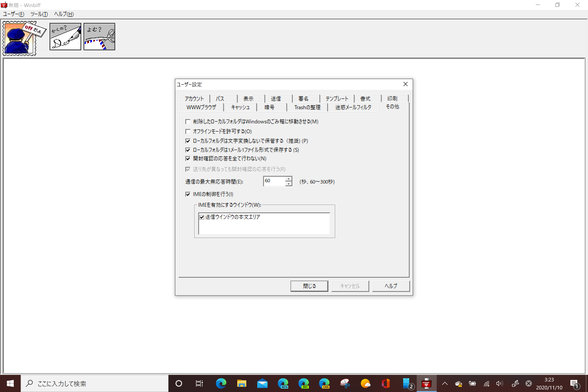Enable オフラインモードを許可する checkbox
The image size is (588, 392).
(x=188, y=132)
